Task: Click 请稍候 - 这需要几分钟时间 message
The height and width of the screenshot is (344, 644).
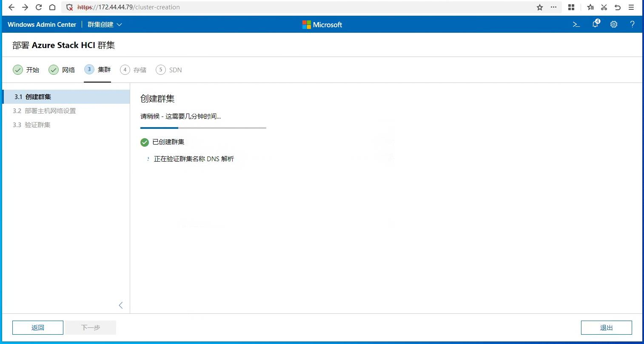Action: click(181, 116)
